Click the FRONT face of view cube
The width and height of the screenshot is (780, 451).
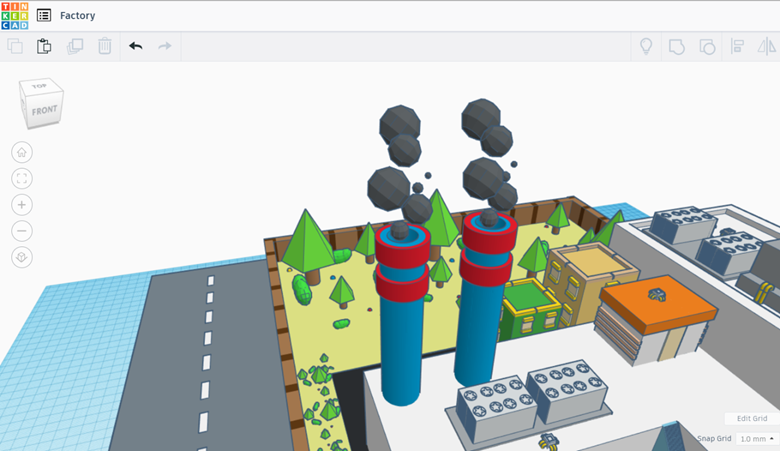(x=44, y=110)
